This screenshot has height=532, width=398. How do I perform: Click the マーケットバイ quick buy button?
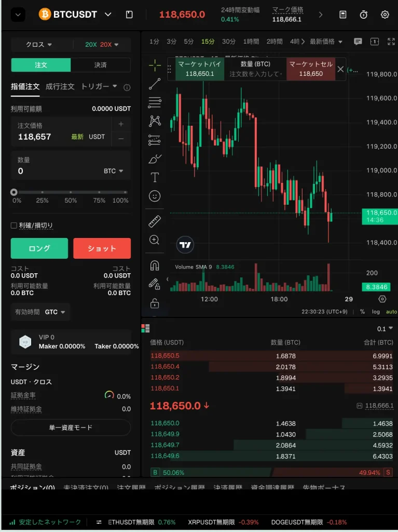[200, 69]
